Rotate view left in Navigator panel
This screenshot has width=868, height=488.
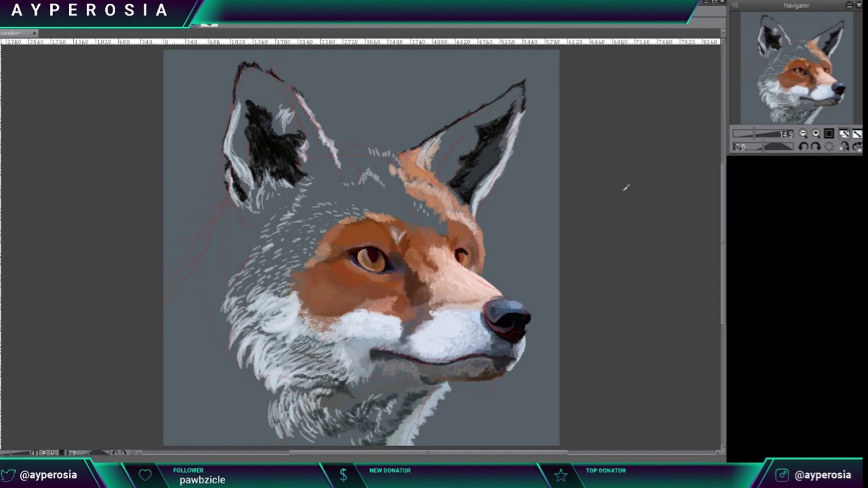[803, 146]
